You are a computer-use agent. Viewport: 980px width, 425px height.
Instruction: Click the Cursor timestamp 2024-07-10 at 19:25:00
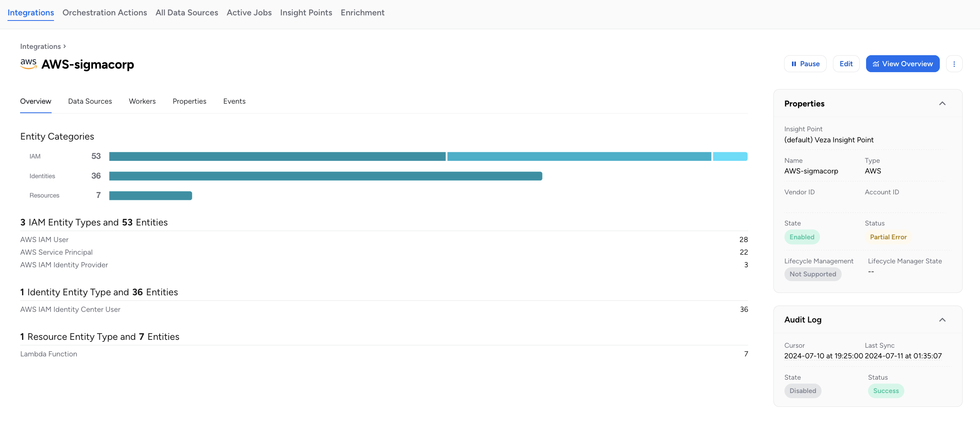pos(823,356)
